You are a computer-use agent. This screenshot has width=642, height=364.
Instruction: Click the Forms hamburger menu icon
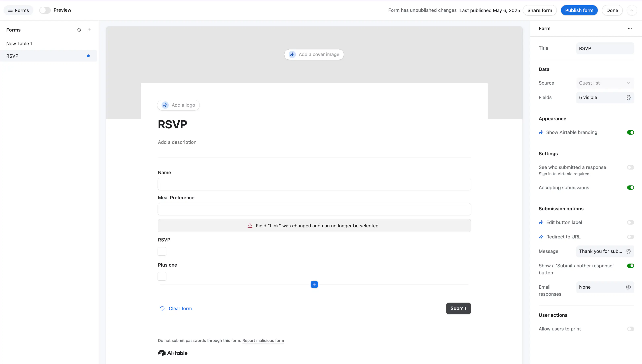click(x=10, y=10)
